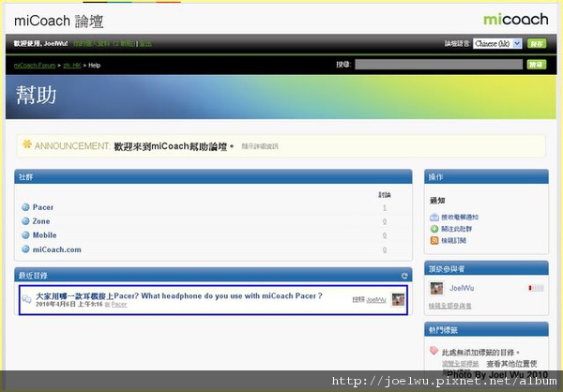Click the 關注此社群 link
563x392 pixels.
click(456, 229)
